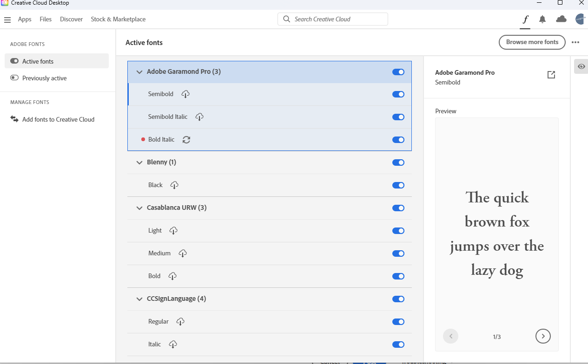588x364 pixels.
Task: Collapse Casablanca URW family chevron
Action: [139, 208]
